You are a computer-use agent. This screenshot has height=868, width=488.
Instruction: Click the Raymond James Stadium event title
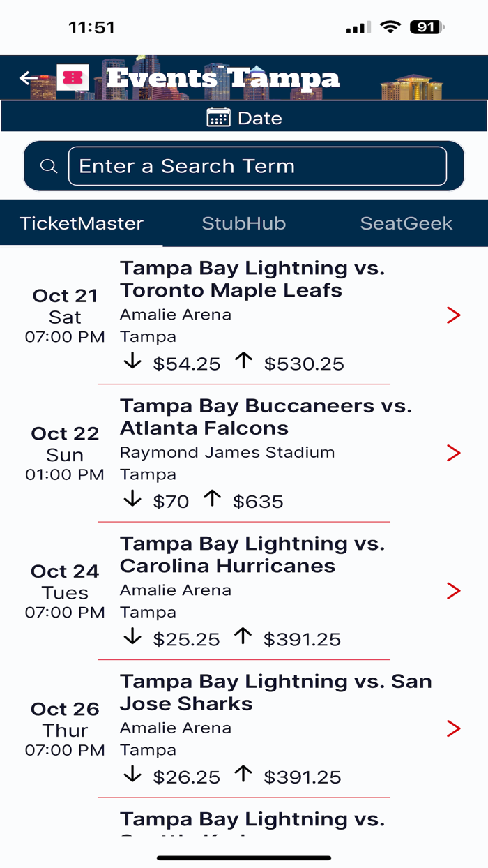267,417
